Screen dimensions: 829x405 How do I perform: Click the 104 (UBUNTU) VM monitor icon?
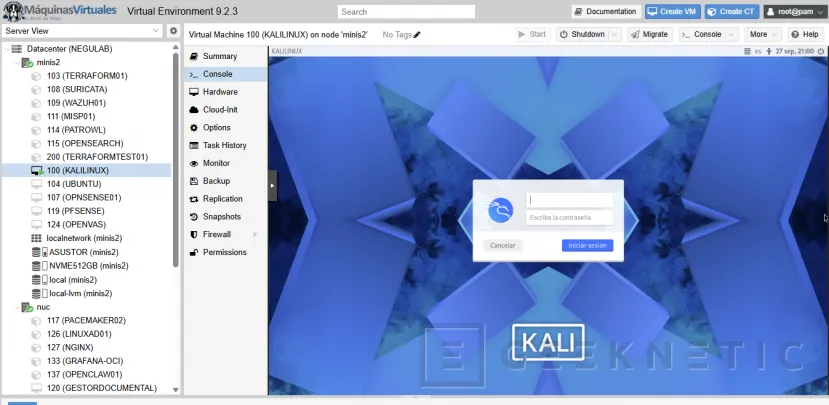pos(36,185)
